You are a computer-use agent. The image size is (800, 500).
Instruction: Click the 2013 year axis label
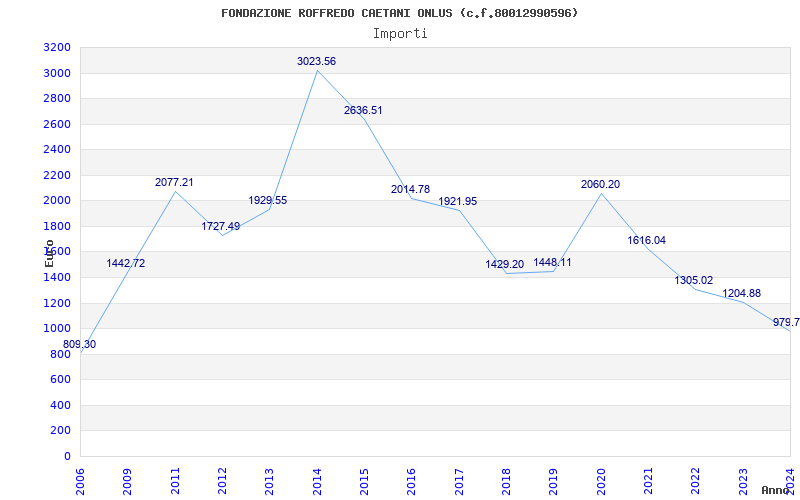pos(269,482)
